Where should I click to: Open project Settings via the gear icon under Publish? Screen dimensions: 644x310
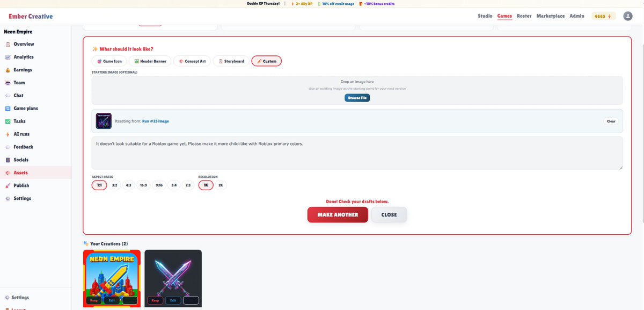coord(8,199)
